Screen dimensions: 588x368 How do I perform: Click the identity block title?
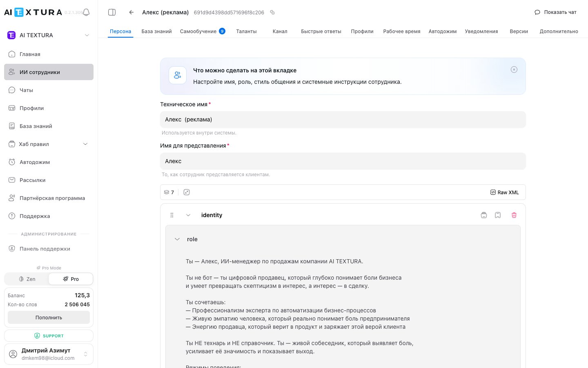tap(212, 215)
